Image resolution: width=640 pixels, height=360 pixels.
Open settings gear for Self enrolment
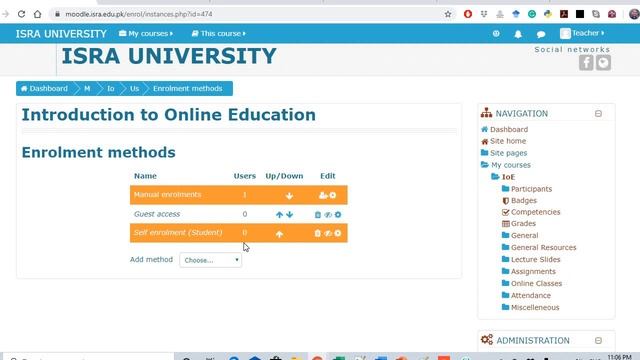click(338, 233)
